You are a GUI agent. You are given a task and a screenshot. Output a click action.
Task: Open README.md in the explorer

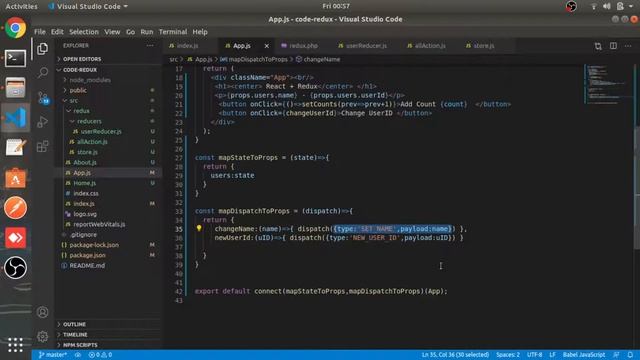tap(108, 265)
